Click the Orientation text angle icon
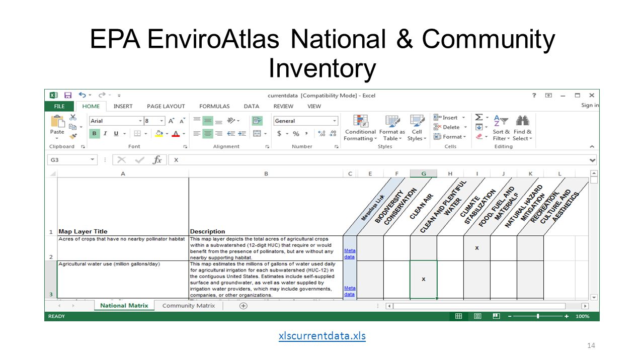Screen dimensions: 644x362 point(231,121)
